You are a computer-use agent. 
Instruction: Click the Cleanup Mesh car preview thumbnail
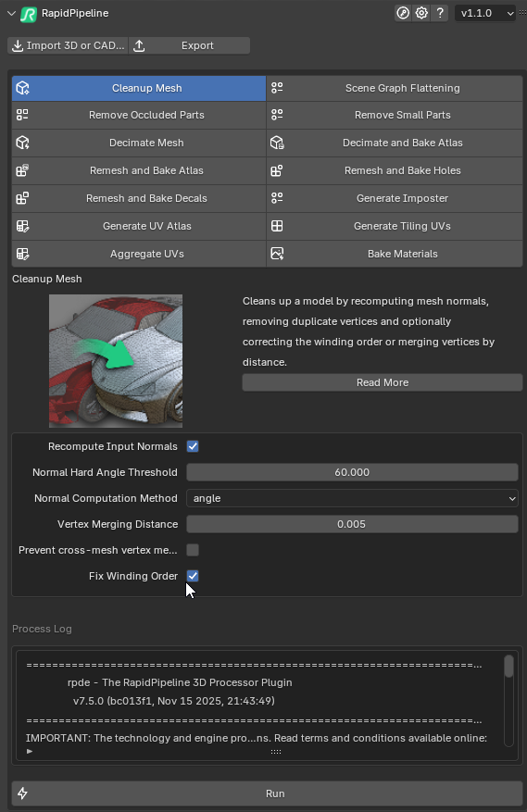(x=116, y=361)
